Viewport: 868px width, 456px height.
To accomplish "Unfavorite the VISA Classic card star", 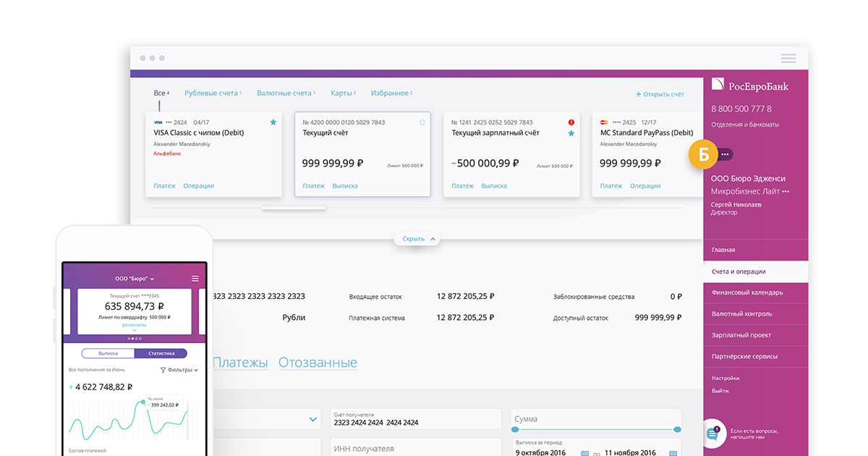I will (x=273, y=122).
